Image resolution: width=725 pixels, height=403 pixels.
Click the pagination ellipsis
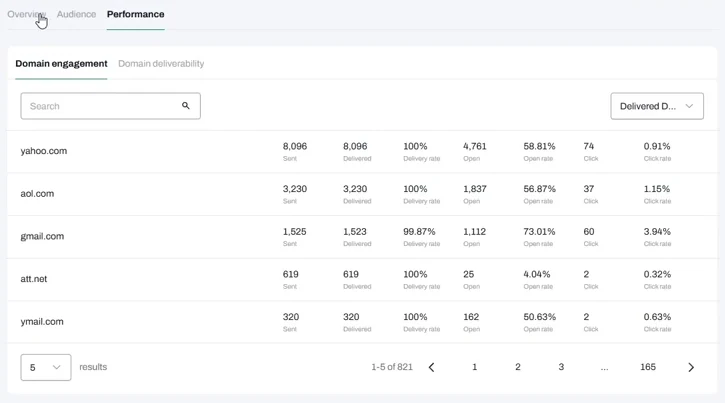coord(604,368)
